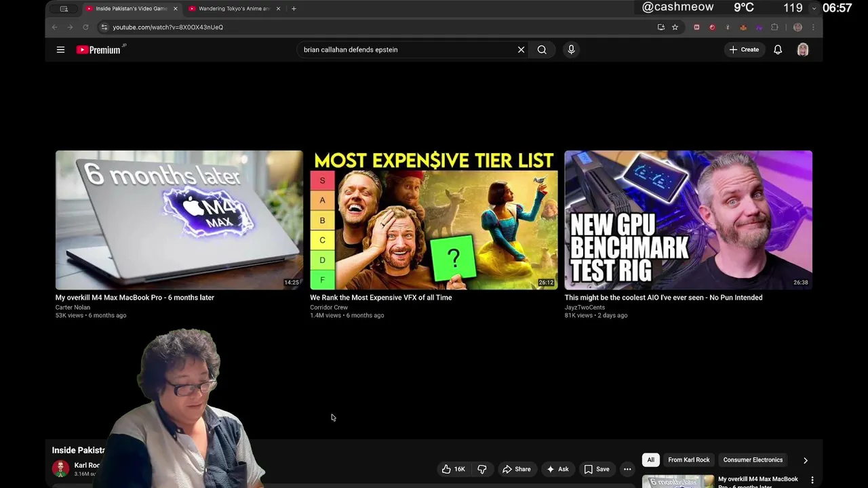868x488 pixels.
Task: Click the purple extension icon in the toolbar
Action: (x=759, y=27)
